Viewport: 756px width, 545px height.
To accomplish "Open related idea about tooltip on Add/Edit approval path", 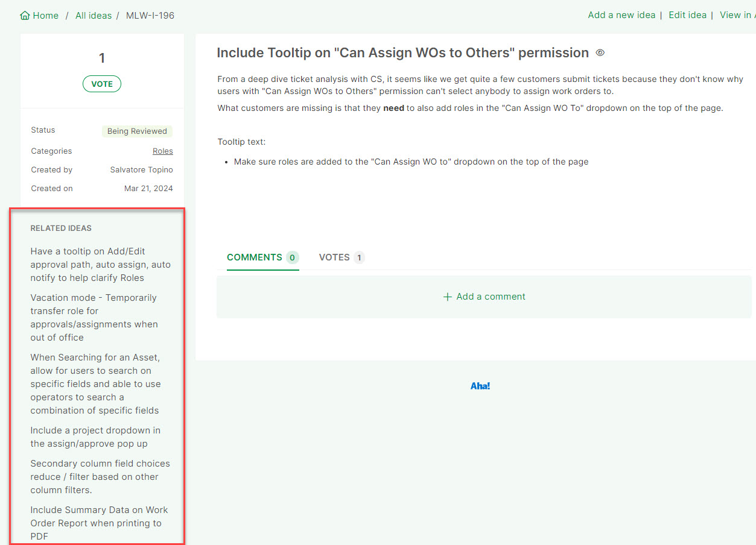I will (x=101, y=265).
